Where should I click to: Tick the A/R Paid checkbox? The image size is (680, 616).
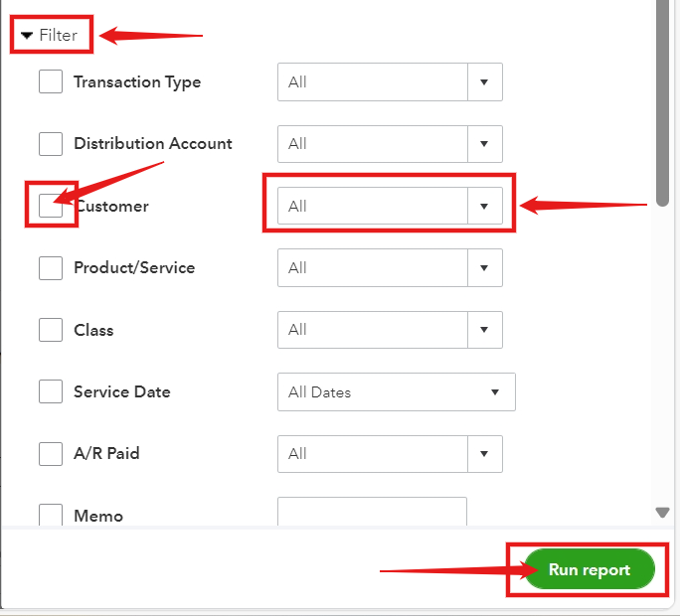pyautogui.click(x=51, y=454)
